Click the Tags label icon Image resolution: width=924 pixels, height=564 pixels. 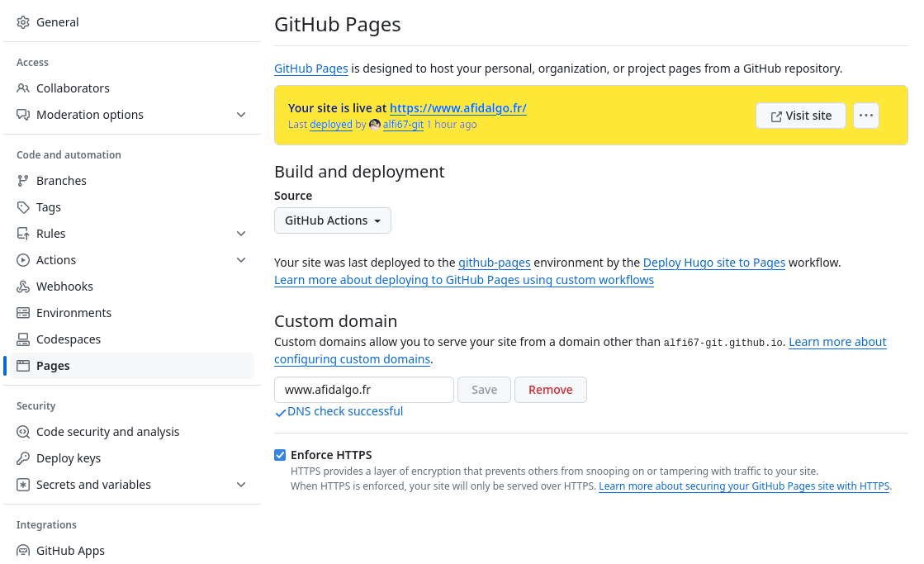tap(23, 207)
